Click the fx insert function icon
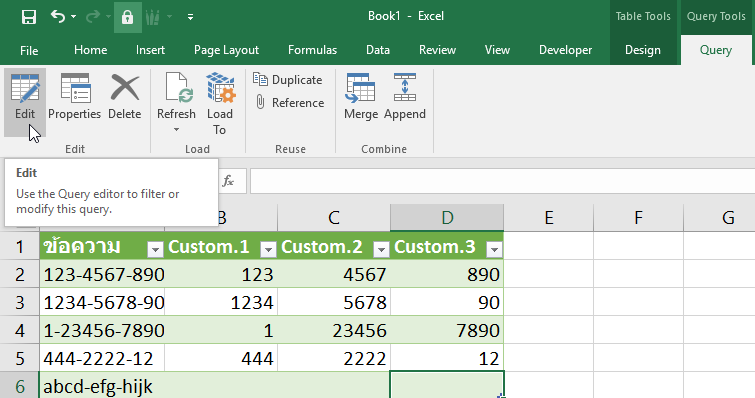 tap(228, 181)
